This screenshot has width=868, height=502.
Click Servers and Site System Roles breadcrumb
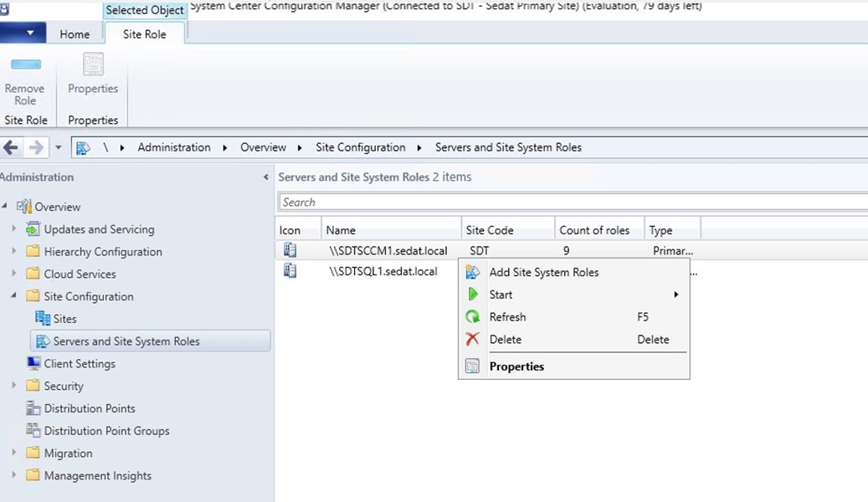point(508,147)
